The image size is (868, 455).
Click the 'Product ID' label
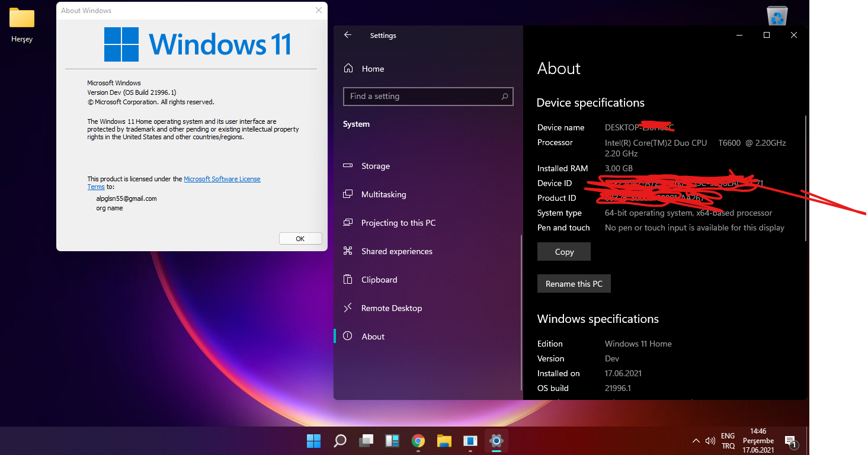click(557, 198)
